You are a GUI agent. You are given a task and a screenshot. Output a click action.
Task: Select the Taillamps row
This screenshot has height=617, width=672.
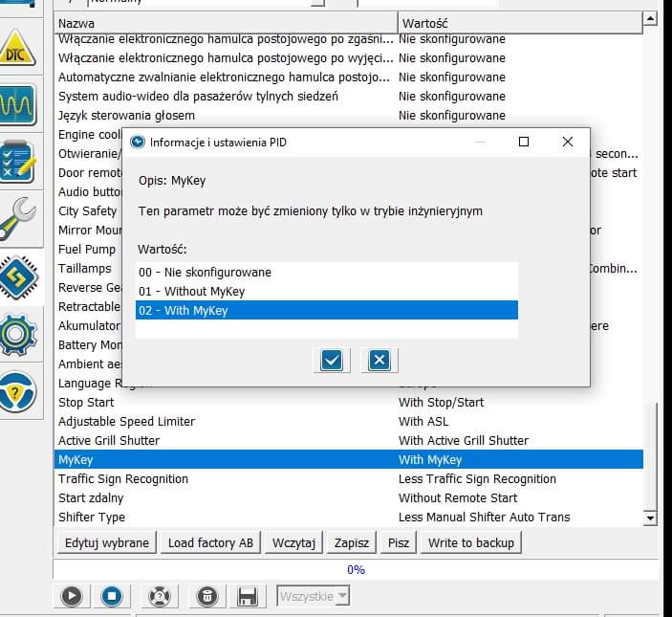click(88, 269)
